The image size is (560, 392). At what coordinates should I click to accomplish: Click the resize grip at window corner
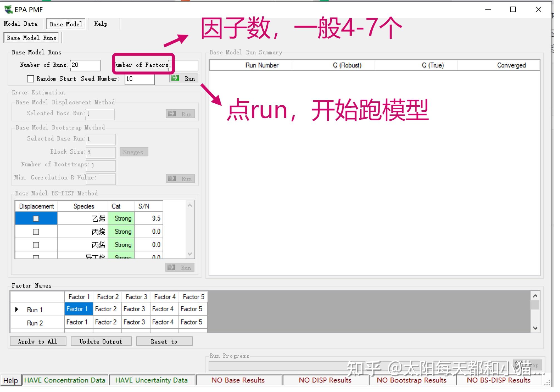pos(547,383)
